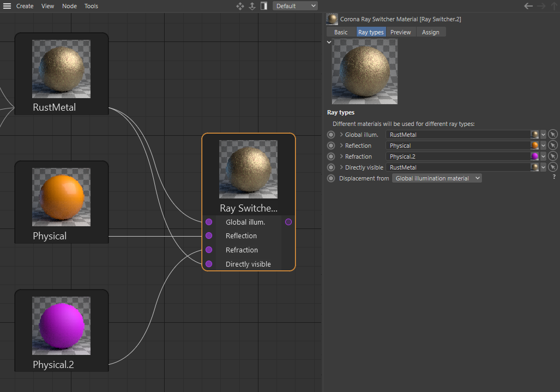
Task: Open the View menu
Action: pyautogui.click(x=47, y=6)
